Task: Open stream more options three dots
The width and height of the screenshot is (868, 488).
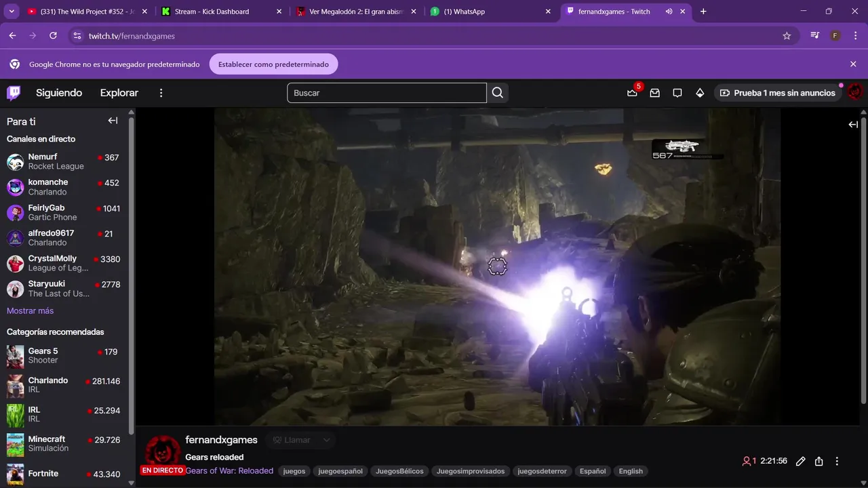Action: point(837,461)
